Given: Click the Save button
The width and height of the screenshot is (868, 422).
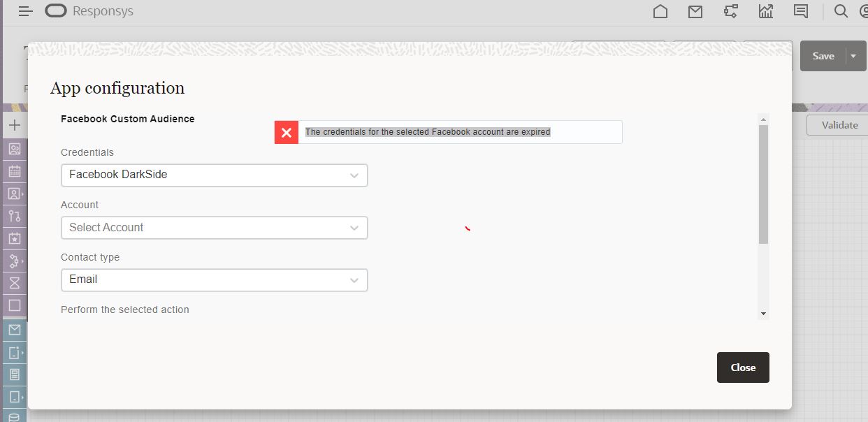Looking at the screenshot, I should [x=823, y=56].
